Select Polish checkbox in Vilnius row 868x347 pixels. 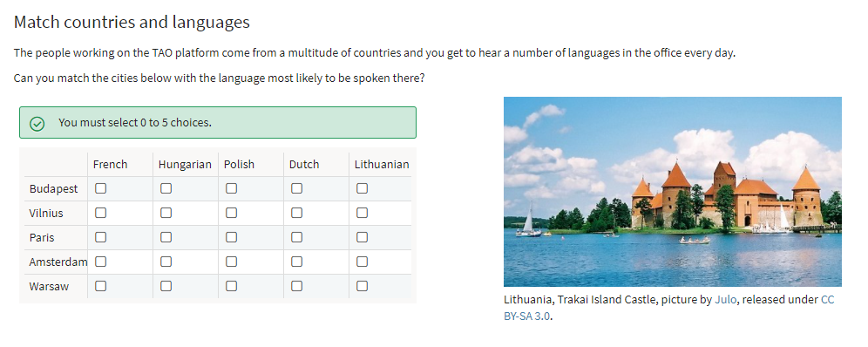[232, 213]
